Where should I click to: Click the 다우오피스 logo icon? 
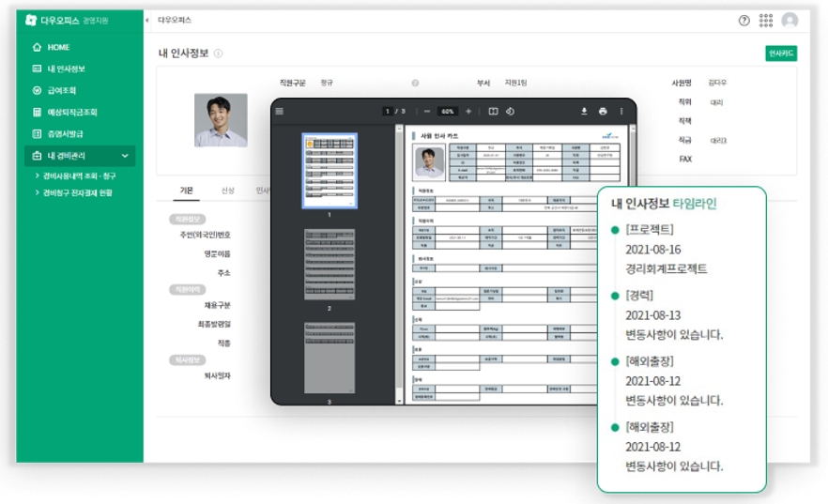click(x=31, y=21)
